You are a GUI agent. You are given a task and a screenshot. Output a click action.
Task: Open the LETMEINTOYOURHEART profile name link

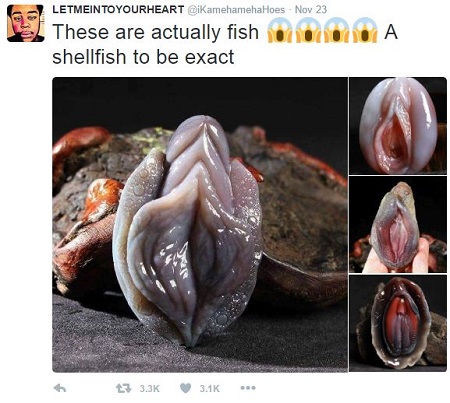[118, 9]
